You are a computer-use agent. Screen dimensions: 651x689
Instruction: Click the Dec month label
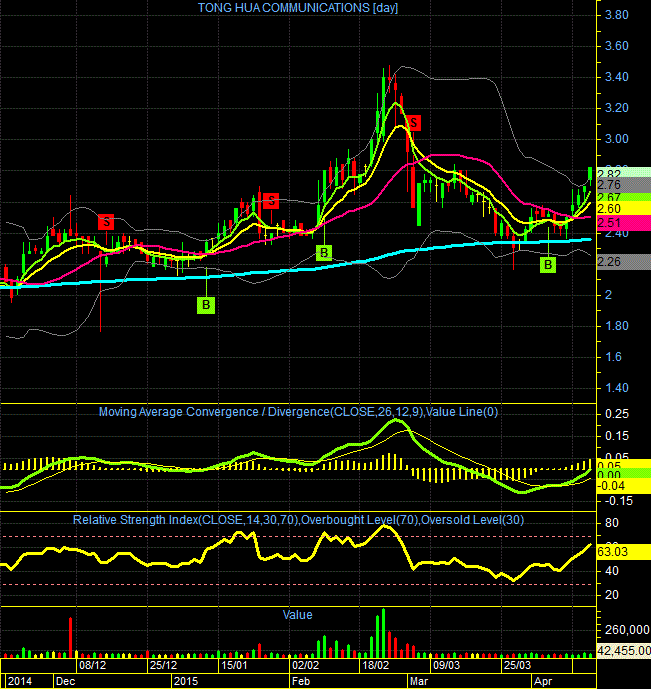pyautogui.click(x=65, y=682)
